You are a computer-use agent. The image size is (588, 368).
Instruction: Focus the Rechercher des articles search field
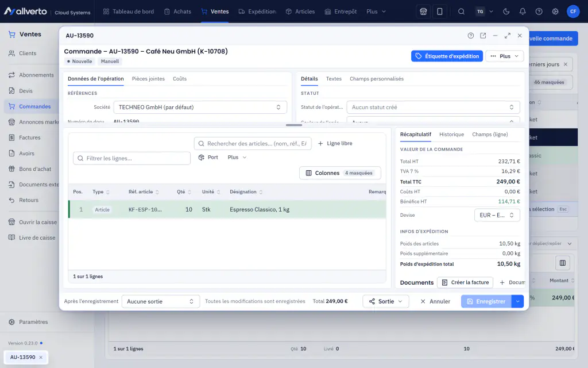(253, 143)
